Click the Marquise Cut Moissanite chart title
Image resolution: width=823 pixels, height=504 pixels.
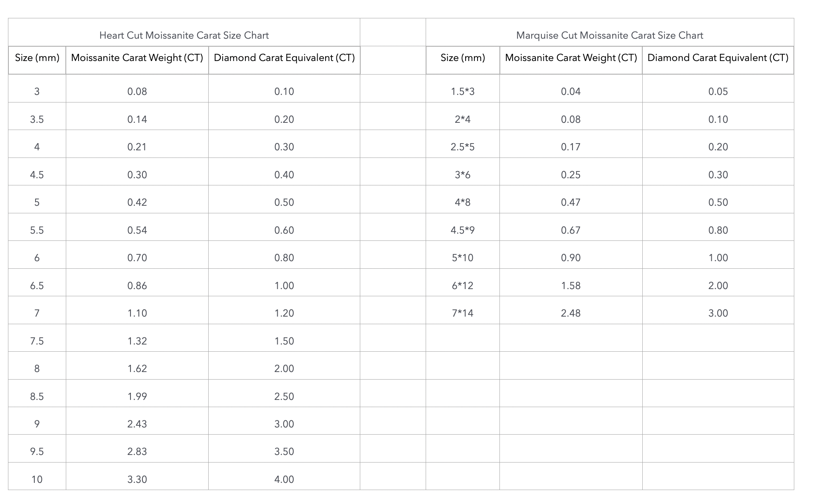click(x=609, y=35)
